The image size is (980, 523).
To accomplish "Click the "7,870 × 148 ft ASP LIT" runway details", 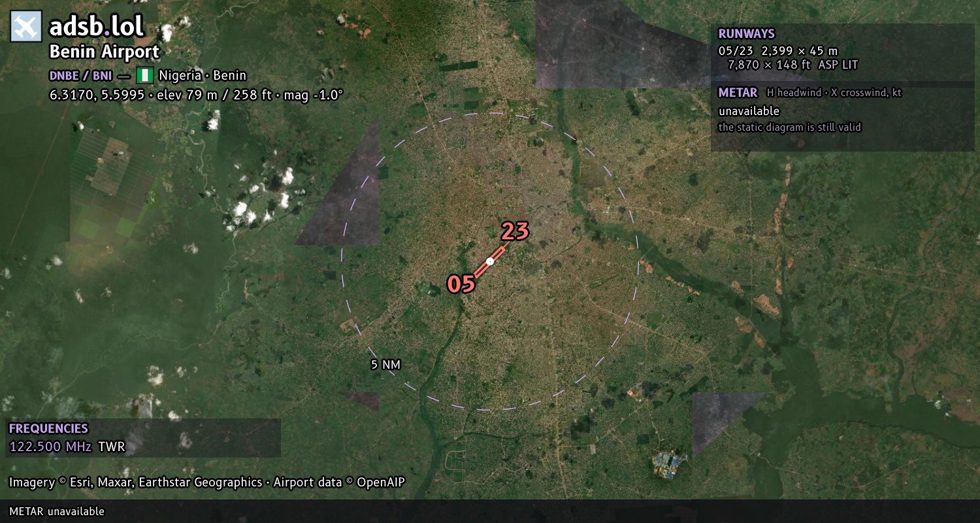I will pyautogui.click(x=792, y=65).
